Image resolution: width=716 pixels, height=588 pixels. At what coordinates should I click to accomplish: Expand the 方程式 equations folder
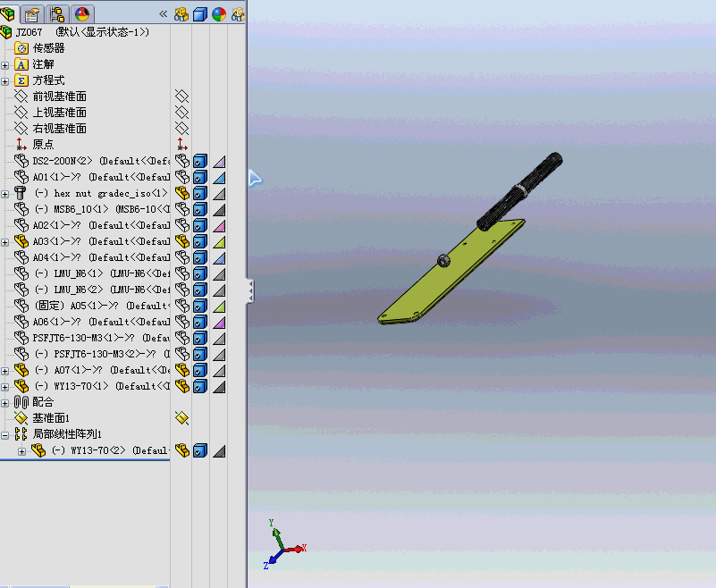click(4, 81)
